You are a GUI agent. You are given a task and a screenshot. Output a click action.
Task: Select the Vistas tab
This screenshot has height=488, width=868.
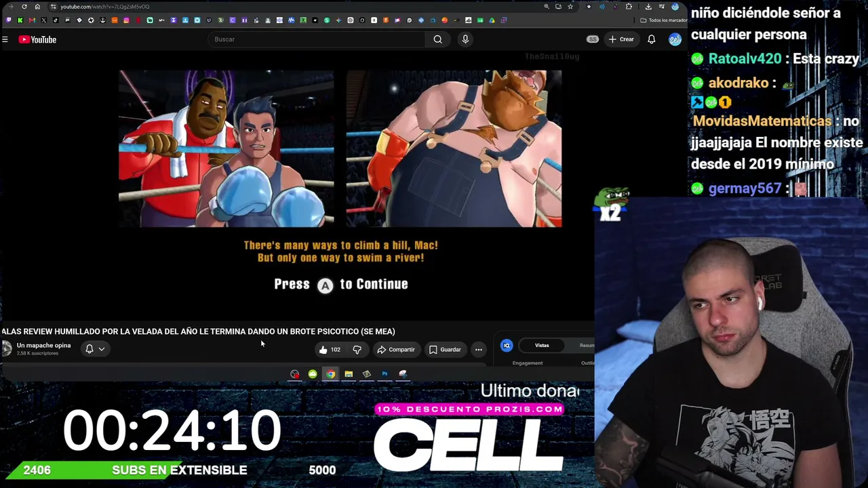(x=542, y=346)
